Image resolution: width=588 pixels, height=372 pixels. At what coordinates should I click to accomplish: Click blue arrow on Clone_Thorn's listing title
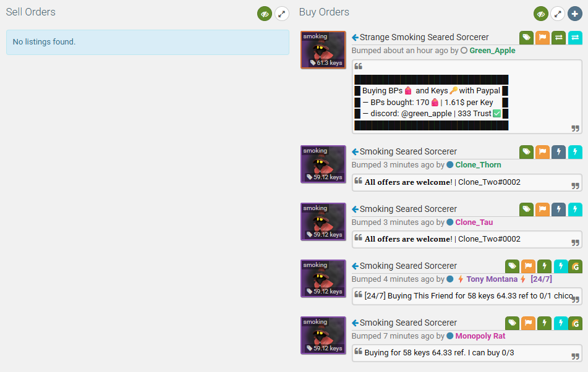point(355,152)
